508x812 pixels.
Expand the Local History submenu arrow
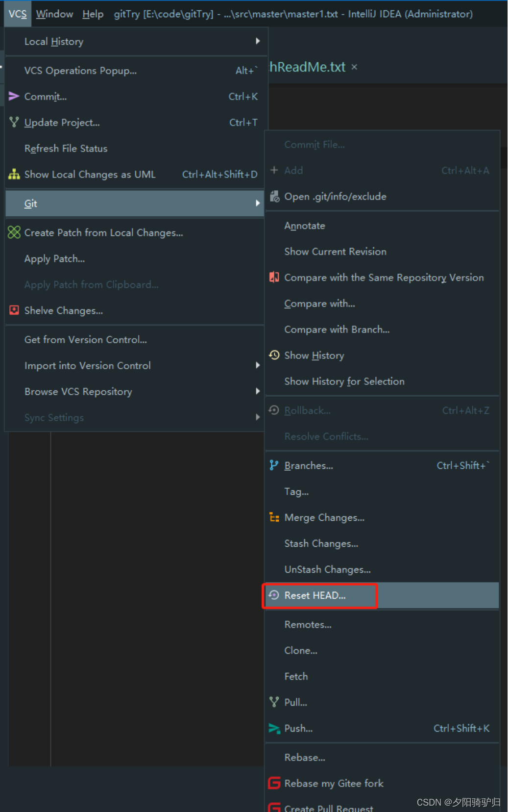(258, 41)
